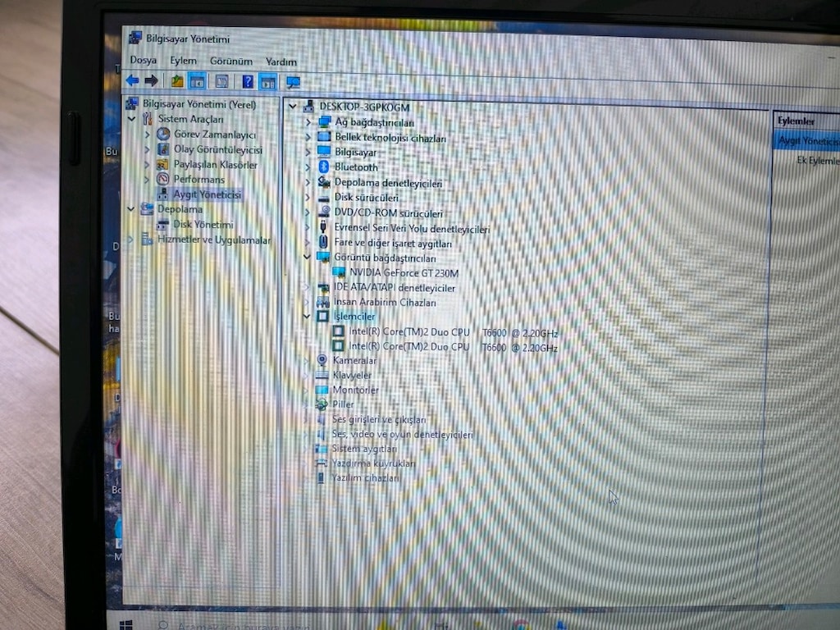Expand Hizmetler ve Uygulamalar node
840x630 pixels.
(x=130, y=240)
